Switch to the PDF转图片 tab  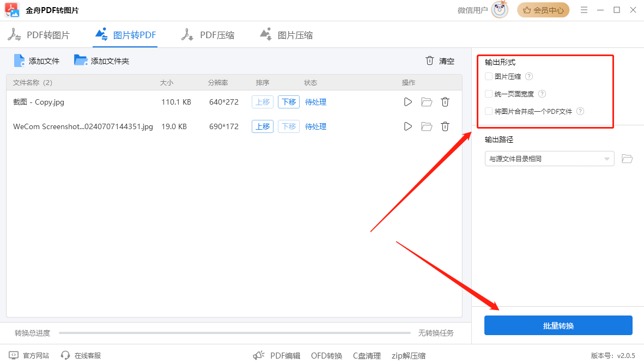tap(41, 34)
